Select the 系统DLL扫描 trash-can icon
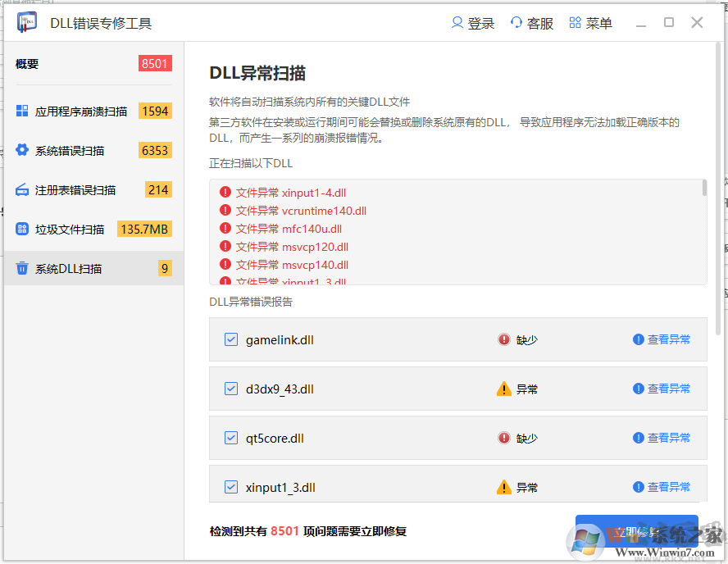728x564 pixels. [x=22, y=268]
